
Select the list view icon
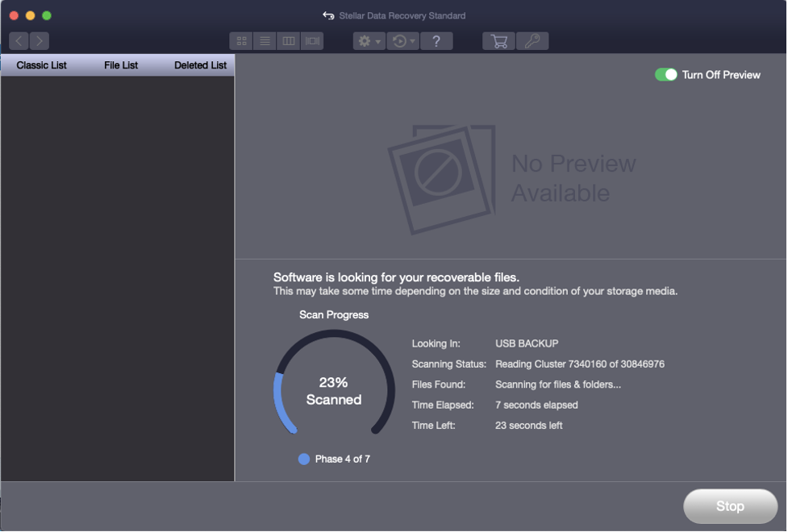pyautogui.click(x=265, y=40)
